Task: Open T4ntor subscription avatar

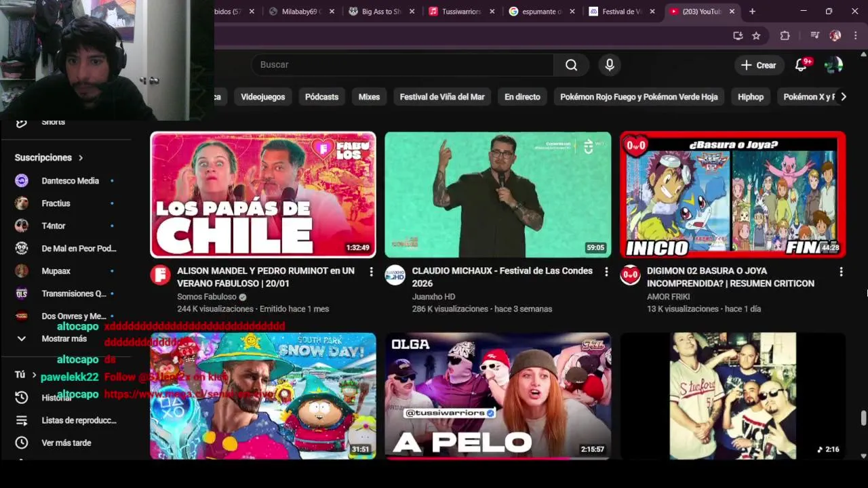Action: (22, 226)
